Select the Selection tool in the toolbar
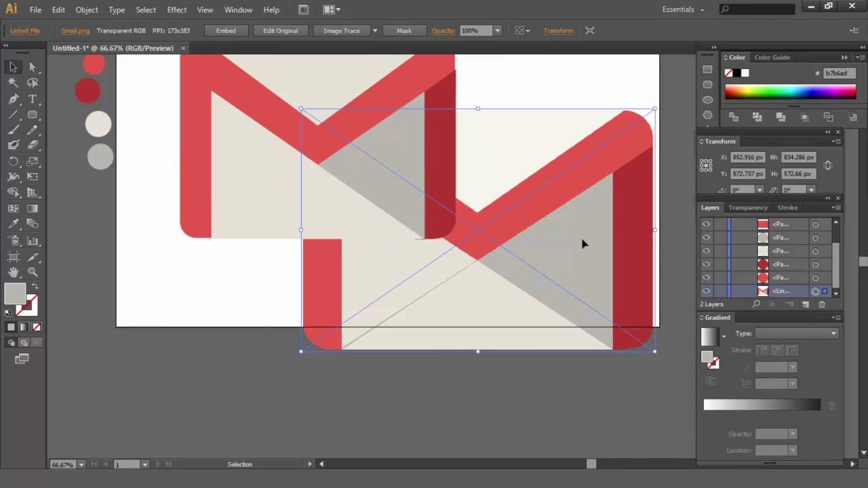 [x=12, y=66]
